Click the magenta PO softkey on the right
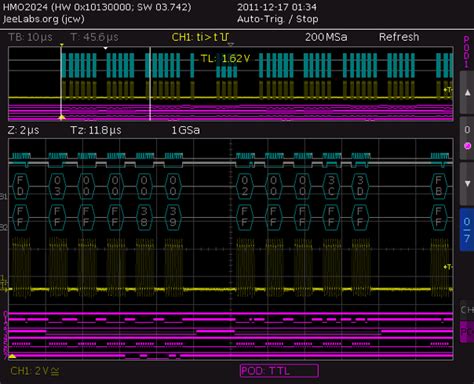474x384 pixels. [x=467, y=332]
